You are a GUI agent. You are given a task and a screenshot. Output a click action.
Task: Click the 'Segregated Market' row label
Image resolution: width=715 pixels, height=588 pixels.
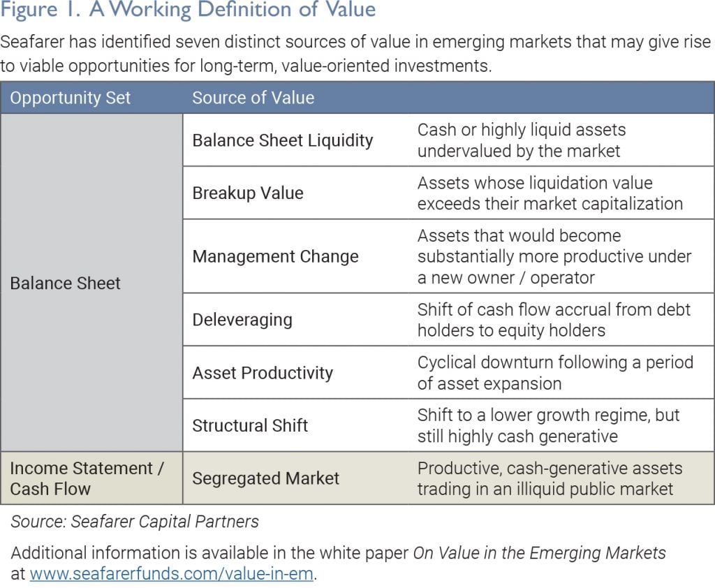point(265,478)
